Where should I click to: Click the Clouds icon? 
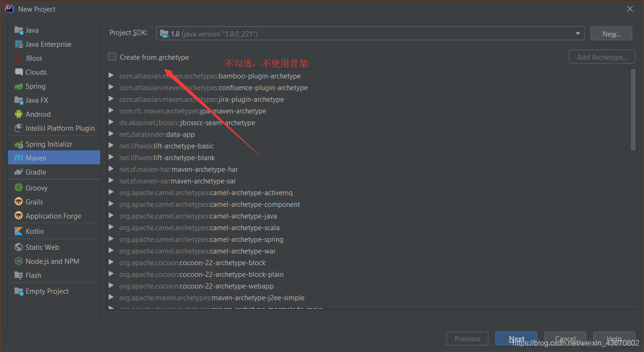[x=19, y=72]
